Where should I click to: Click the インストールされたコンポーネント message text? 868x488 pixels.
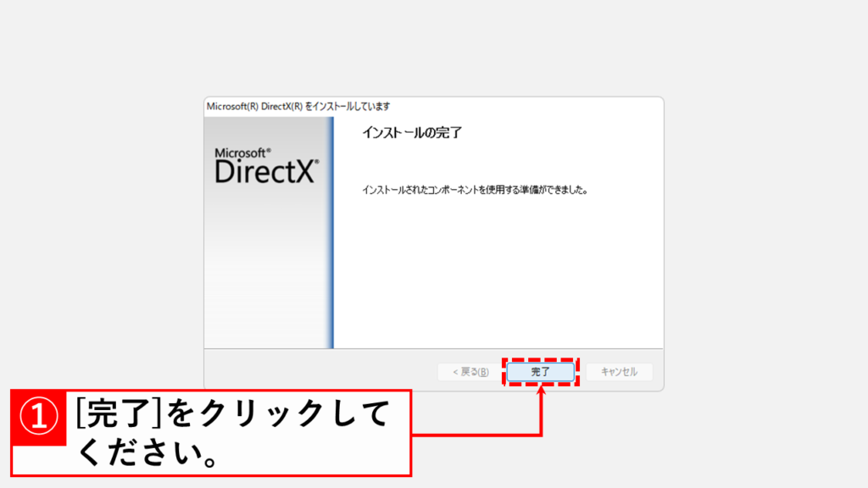point(475,190)
